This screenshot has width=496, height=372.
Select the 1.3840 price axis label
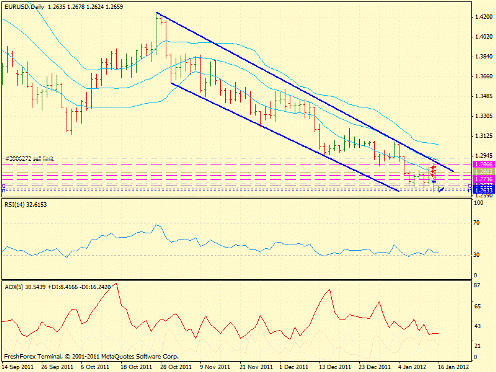tap(484, 56)
